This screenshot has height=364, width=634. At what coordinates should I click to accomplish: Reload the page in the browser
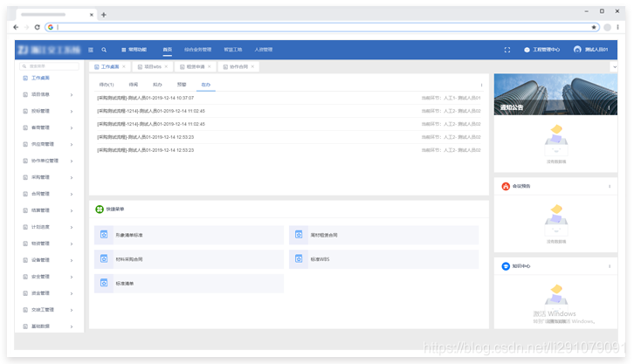pos(38,27)
